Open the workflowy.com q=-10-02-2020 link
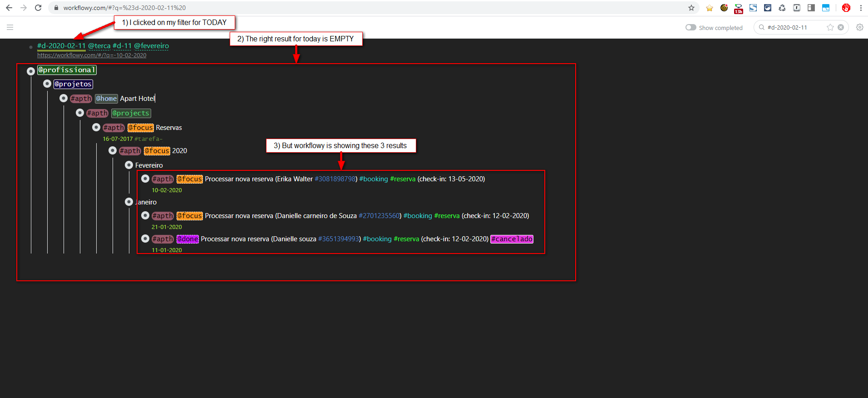 [x=92, y=55]
